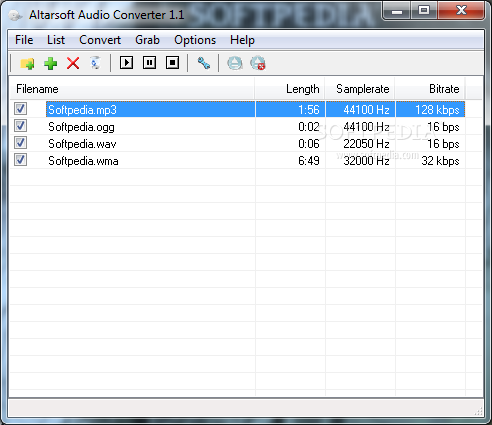Click the 22050 Hz samplerate cell
The height and width of the screenshot is (425, 492).
(366, 144)
